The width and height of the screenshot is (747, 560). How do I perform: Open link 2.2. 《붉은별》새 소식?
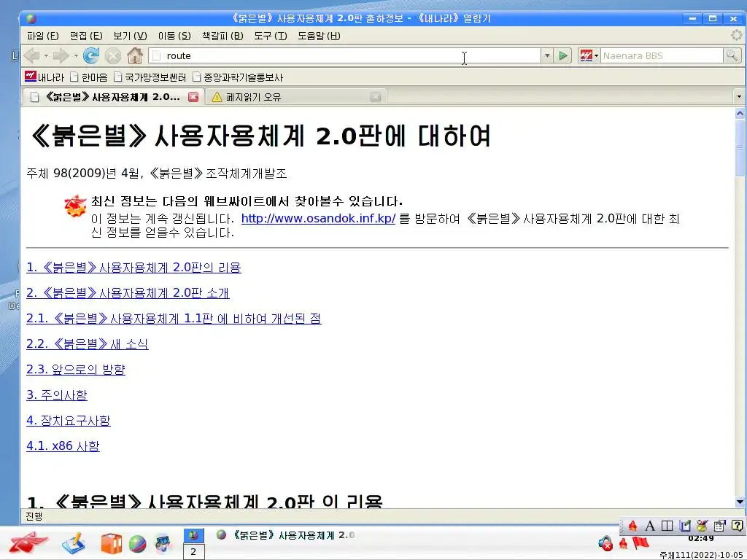pos(88,344)
